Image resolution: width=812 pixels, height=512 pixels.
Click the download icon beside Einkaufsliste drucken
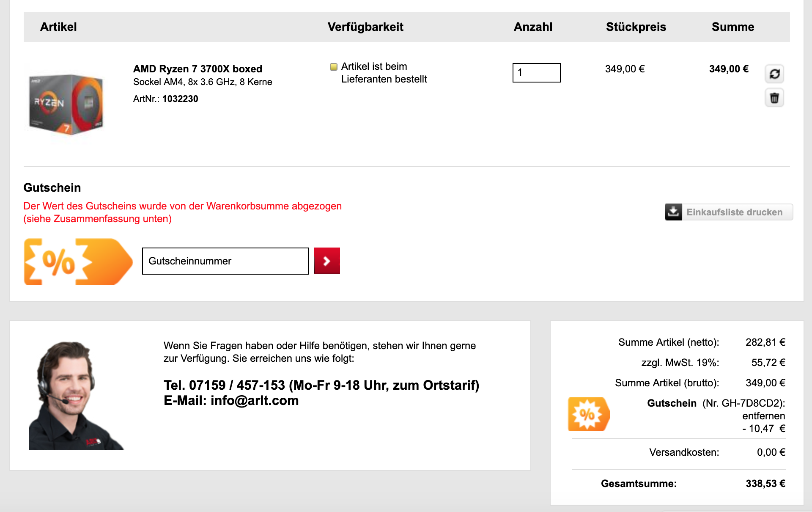click(x=673, y=212)
